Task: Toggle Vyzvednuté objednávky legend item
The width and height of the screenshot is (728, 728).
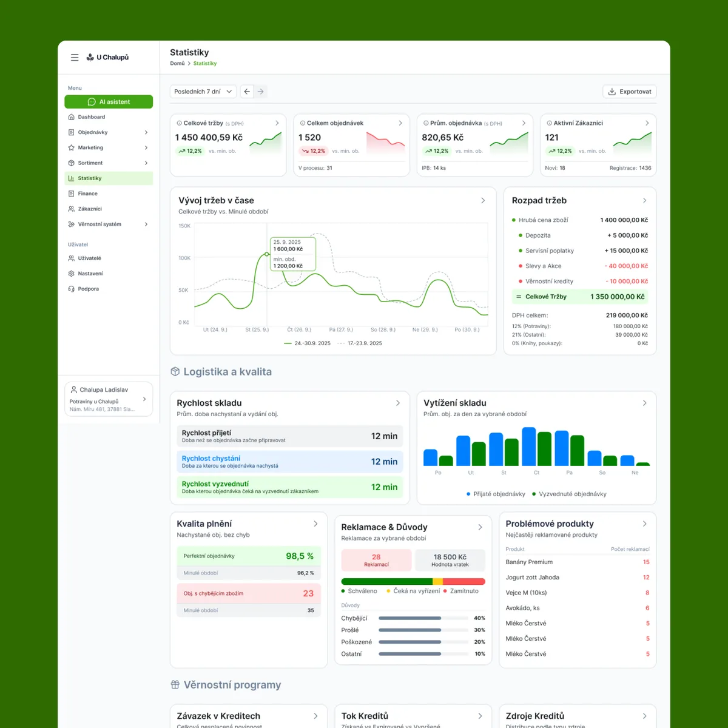Action: (569, 494)
